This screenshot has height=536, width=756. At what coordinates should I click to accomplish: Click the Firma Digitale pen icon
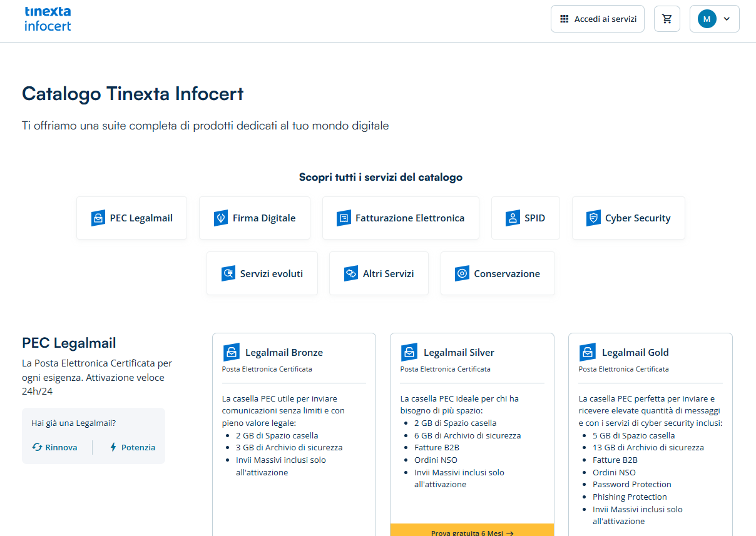221,218
